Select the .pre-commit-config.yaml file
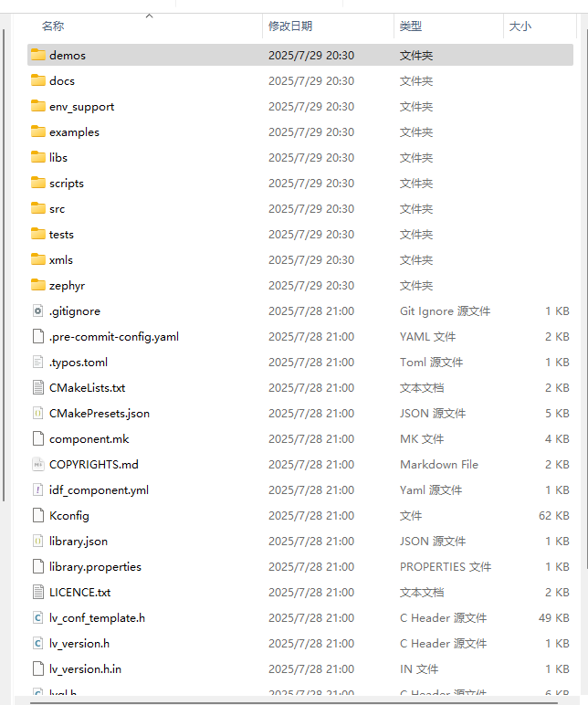The width and height of the screenshot is (588, 705). (113, 336)
